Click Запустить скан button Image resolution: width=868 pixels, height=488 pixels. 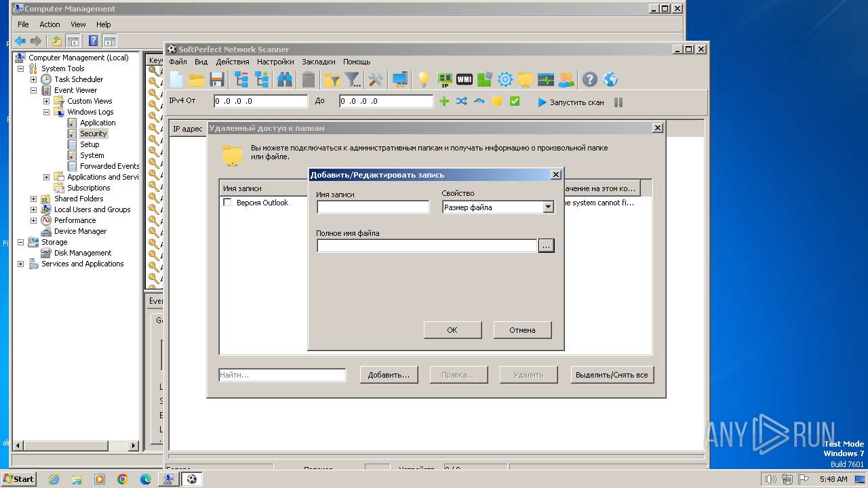coord(570,102)
